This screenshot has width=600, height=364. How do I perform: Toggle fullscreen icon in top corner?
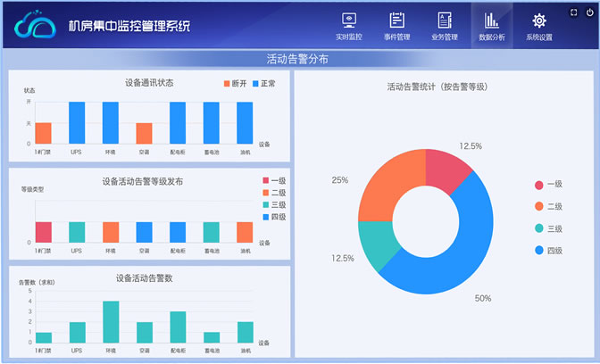pos(573,12)
